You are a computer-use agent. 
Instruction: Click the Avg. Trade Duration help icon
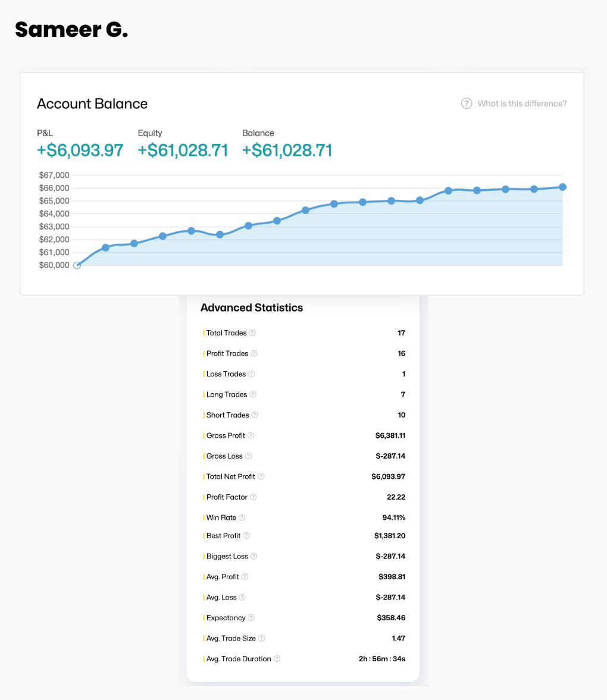(x=277, y=659)
